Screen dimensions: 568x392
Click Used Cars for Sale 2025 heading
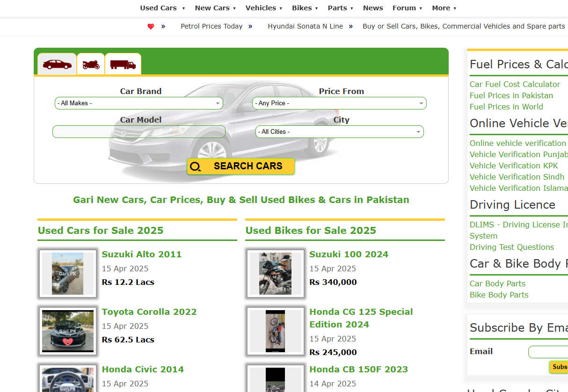pos(101,231)
